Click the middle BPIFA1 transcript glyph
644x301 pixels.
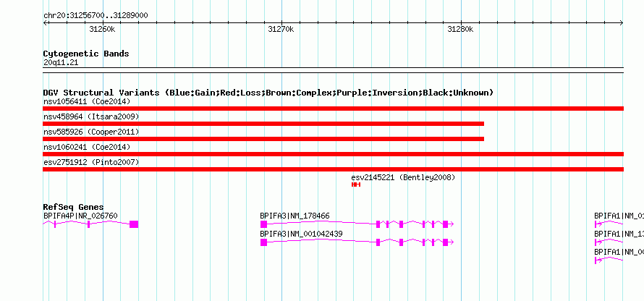tap(609, 242)
